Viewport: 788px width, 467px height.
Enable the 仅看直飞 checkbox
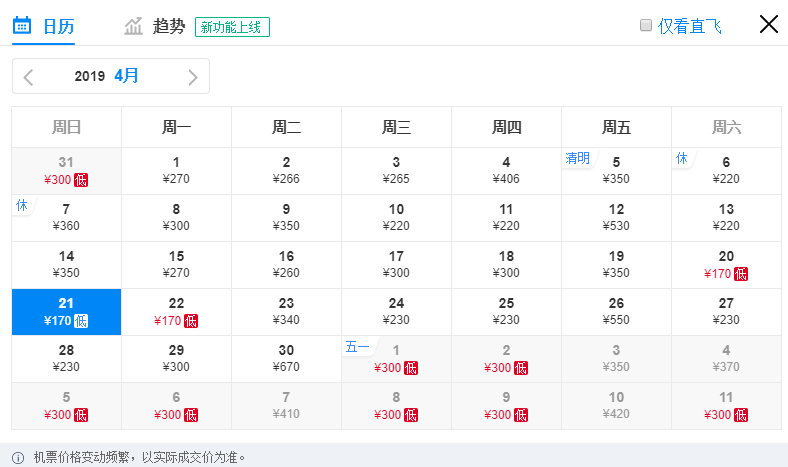(646, 25)
